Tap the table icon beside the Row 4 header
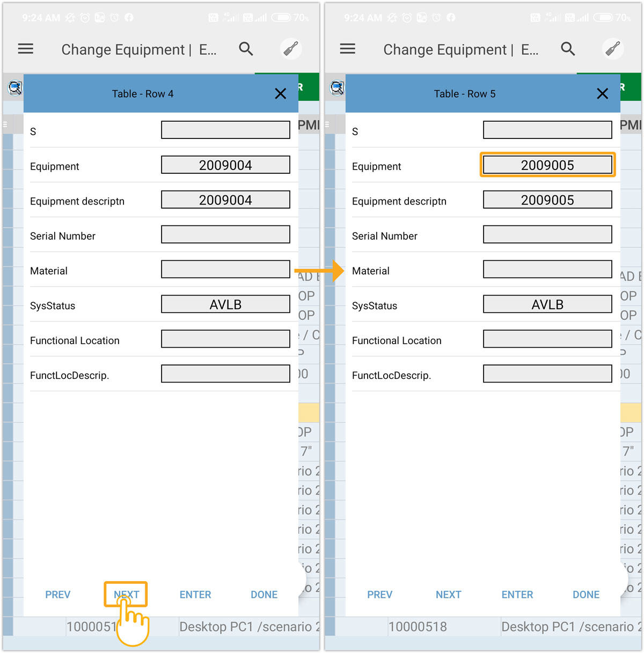The image size is (644, 653). click(x=15, y=87)
